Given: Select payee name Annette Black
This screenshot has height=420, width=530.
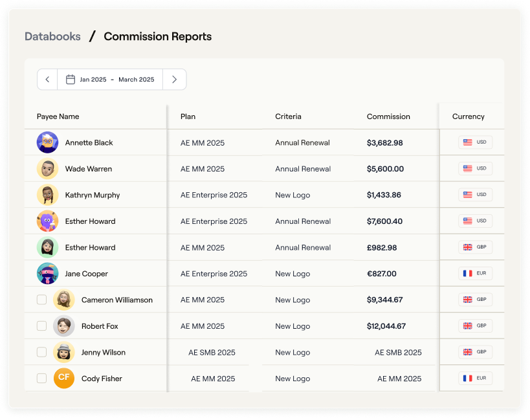Looking at the screenshot, I should coord(89,142).
